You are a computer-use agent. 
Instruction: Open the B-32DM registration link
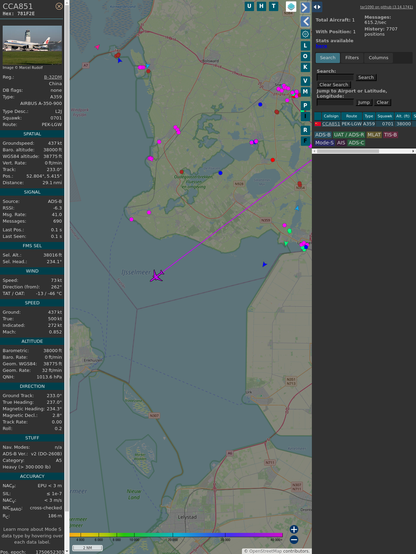[53, 77]
